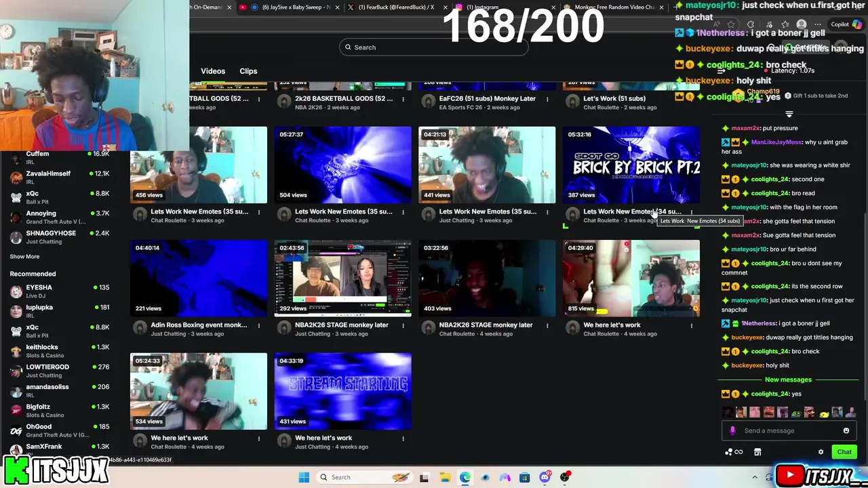The image size is (868, 488).
Task: Click the Bigfoltz avatar in Recommended
Action: pos(16,410)
